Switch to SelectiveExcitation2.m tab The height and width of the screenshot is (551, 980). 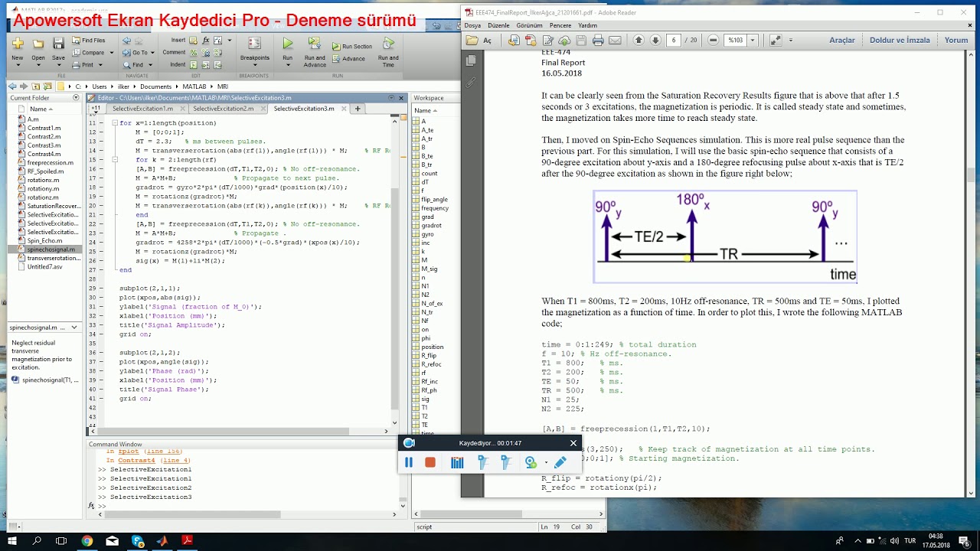(x=223, y=109)
